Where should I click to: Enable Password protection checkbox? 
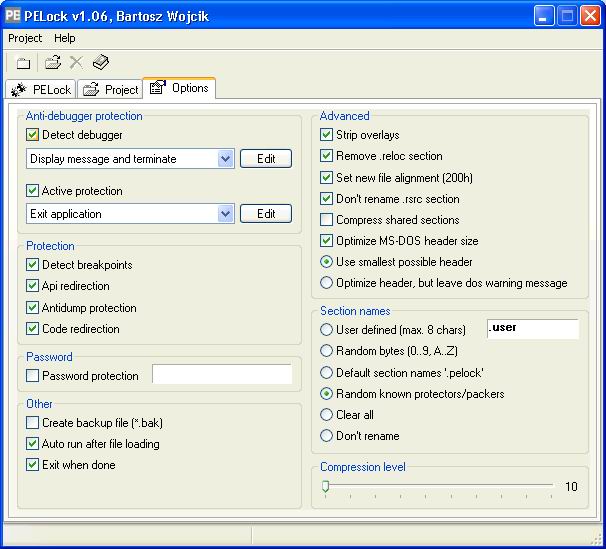coord(32,376)
